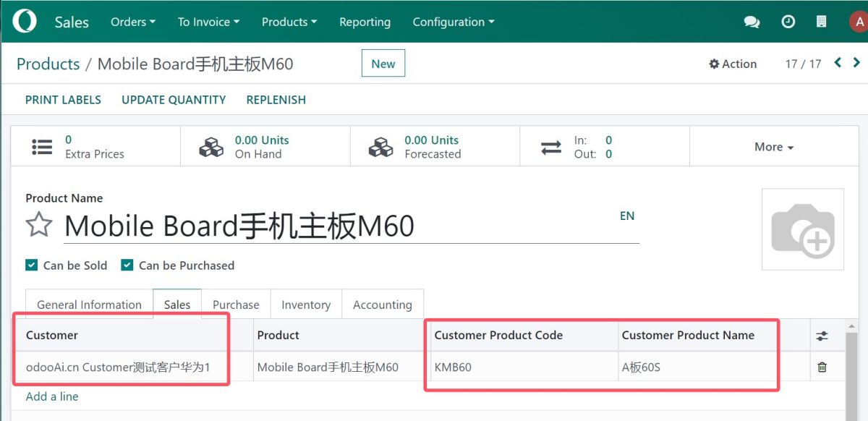Switch to the Inventory tab
Screen dimensions: 868x421
(306, 305)
